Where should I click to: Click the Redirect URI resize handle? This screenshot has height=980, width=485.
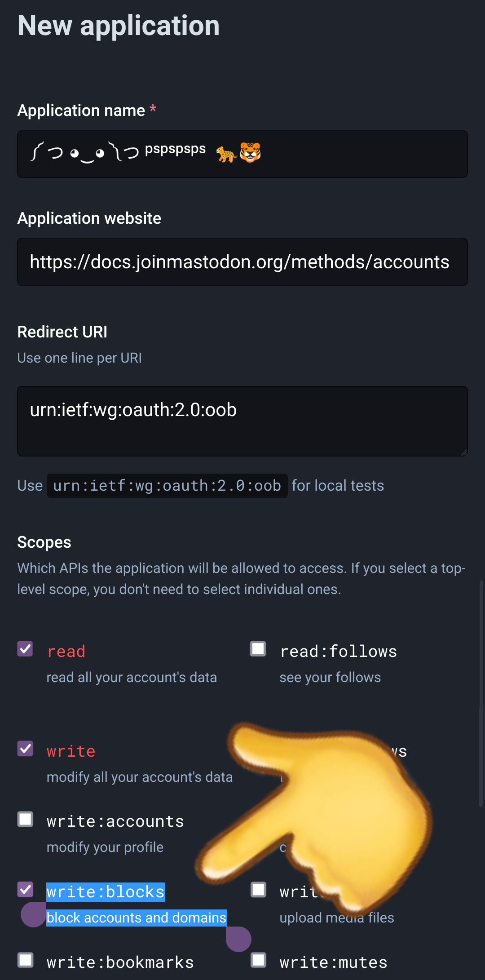(x=464, y=452)
